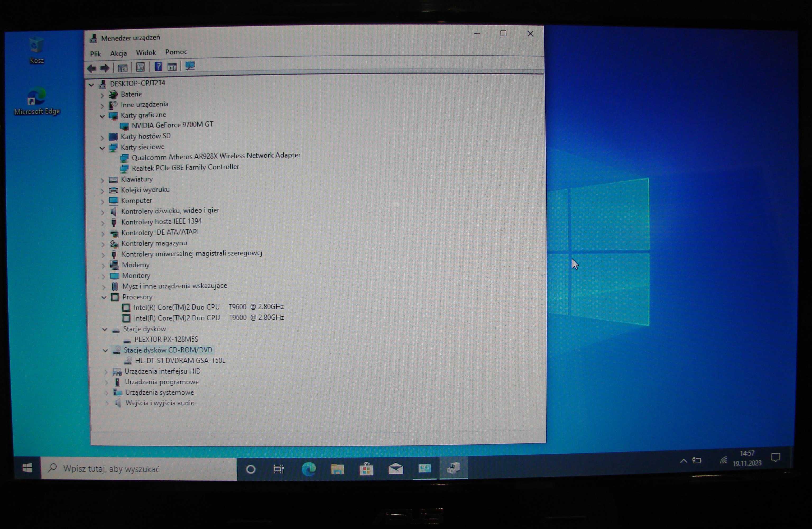The width and height of the screenshot is (812, 529).
Task: Open the Widok menu
Action: click(146, 53)
